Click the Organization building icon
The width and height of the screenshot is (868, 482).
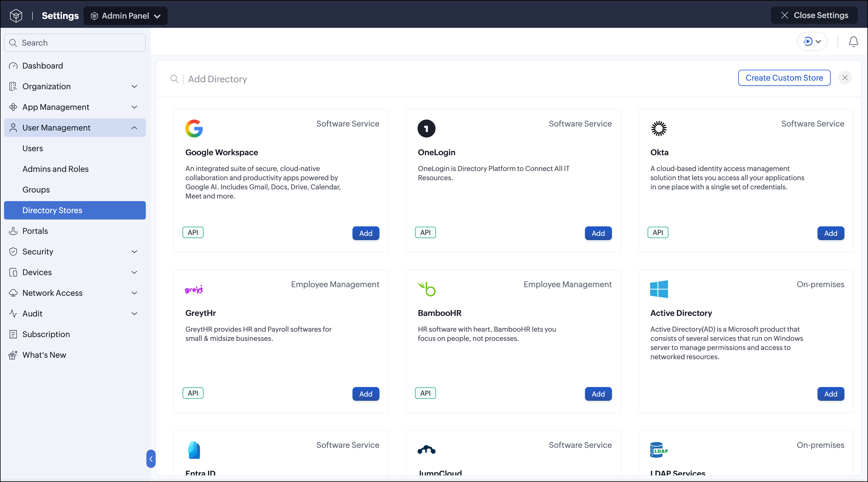pos(13,86)
